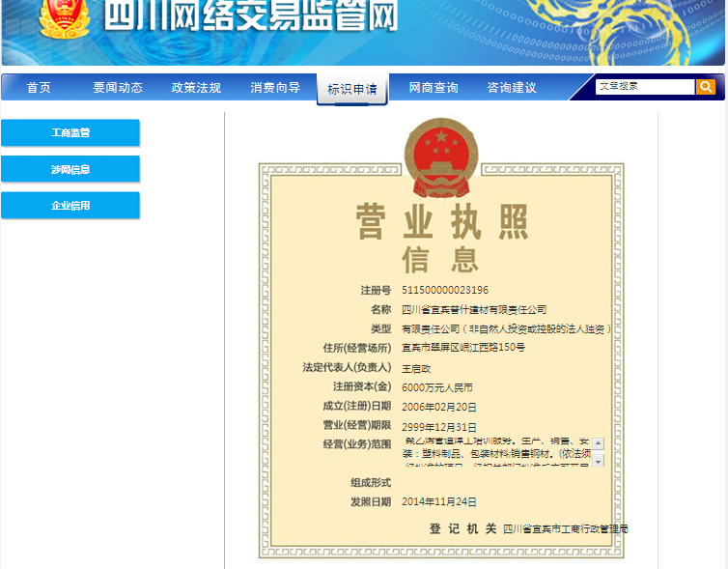Click the founding date 2006年02月20日
The image size is (728, 569).
pos(439,408)
